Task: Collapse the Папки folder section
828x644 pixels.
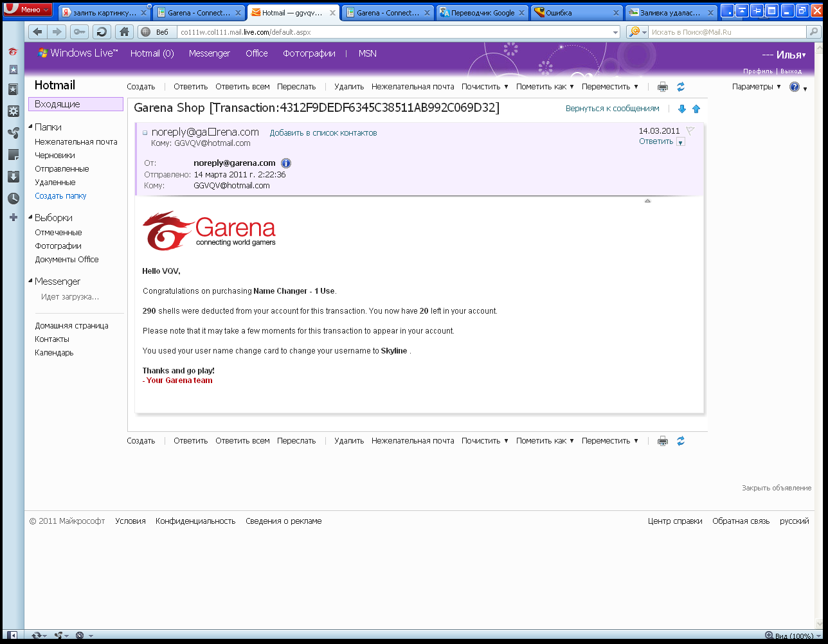Action: [x=30, y=127]
